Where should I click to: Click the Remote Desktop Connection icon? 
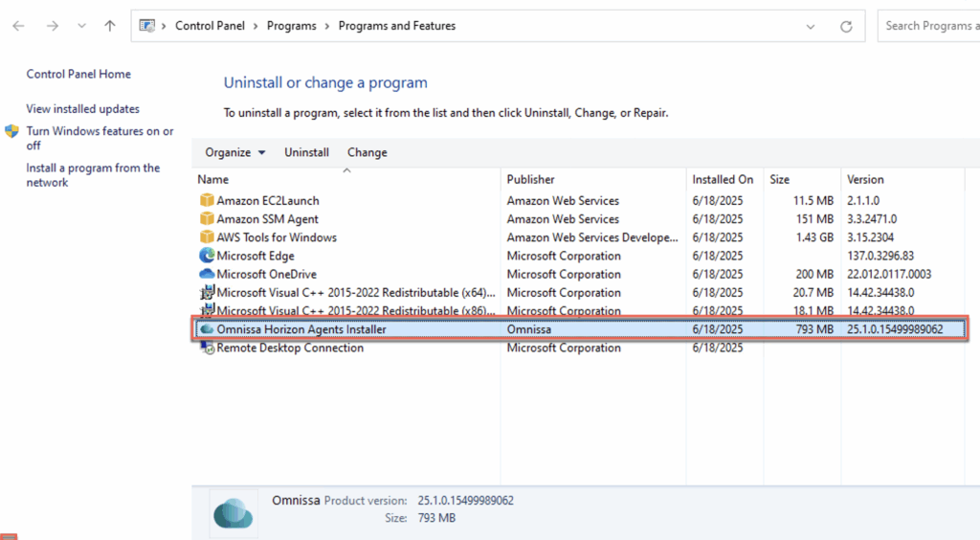(x=207, y=349)
